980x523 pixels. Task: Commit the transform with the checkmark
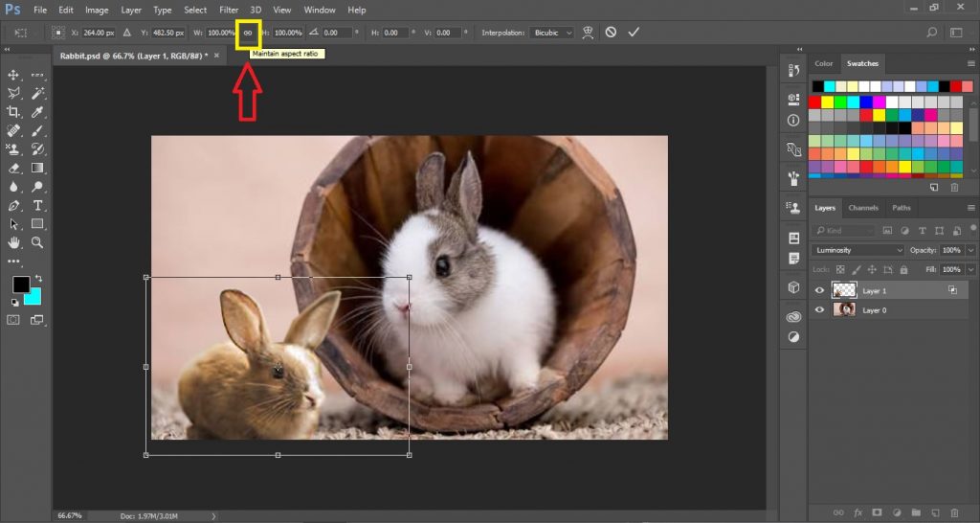(634, 32)
